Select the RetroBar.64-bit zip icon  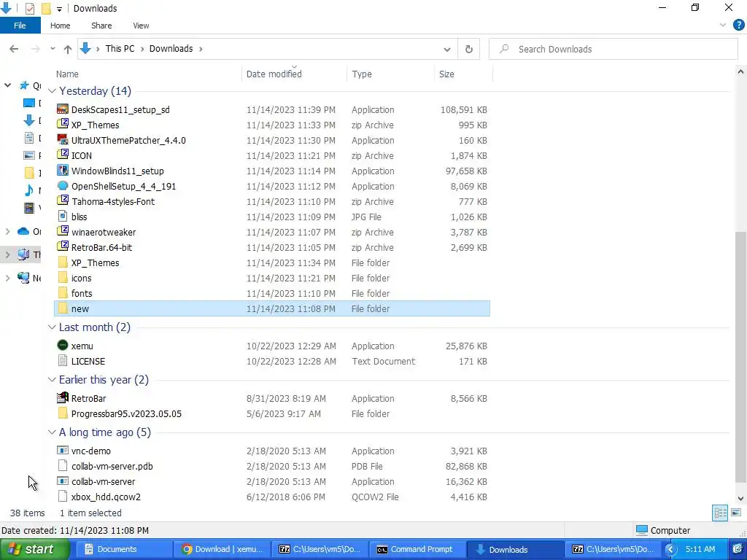(63, 246)
